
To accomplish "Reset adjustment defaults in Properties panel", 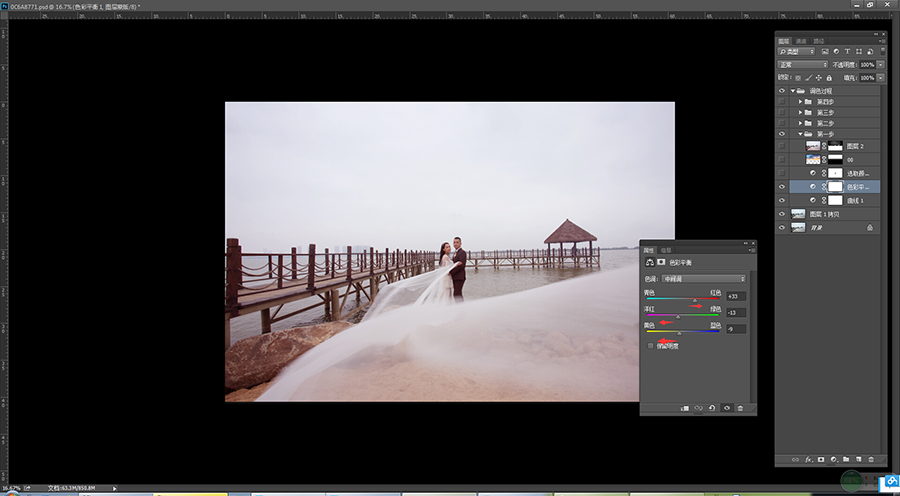I will 712,408.
